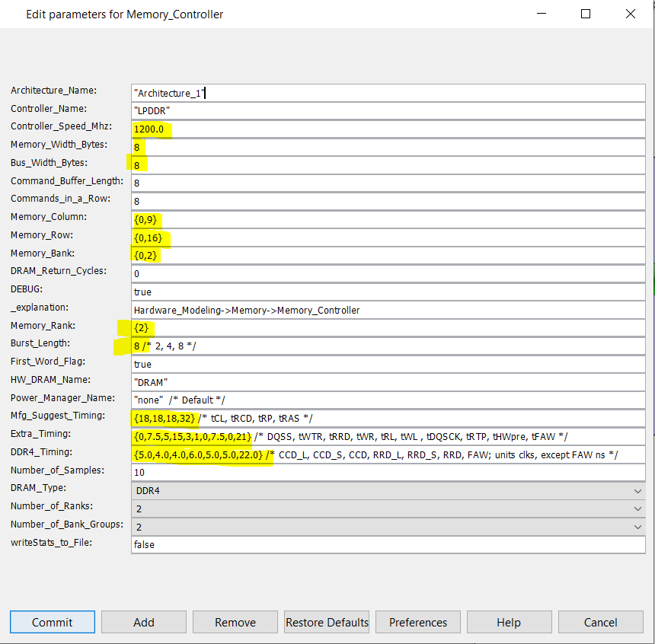Click the writeStats_to_File label
655x644 pixels.
pyautogui.click(x=51, y=543)
